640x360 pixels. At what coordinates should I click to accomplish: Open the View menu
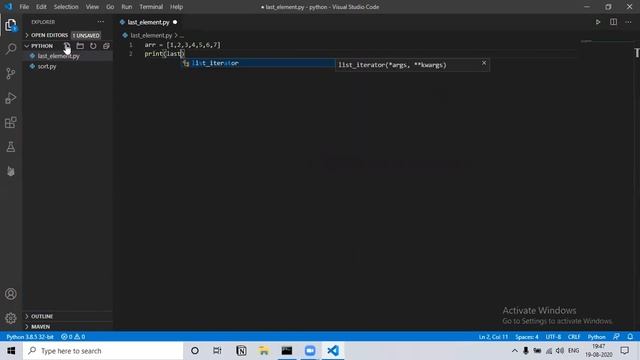point(92,7)
